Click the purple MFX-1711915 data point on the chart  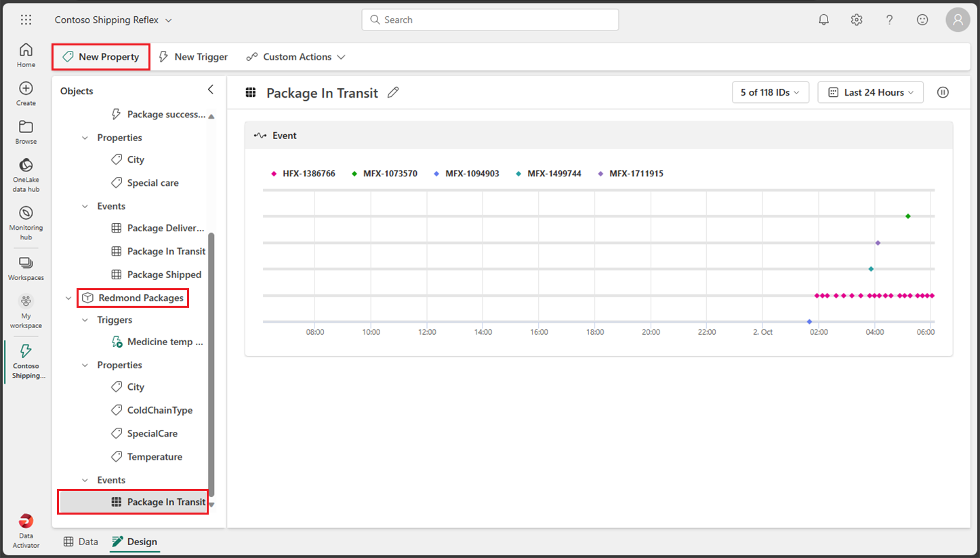(878, 243)
